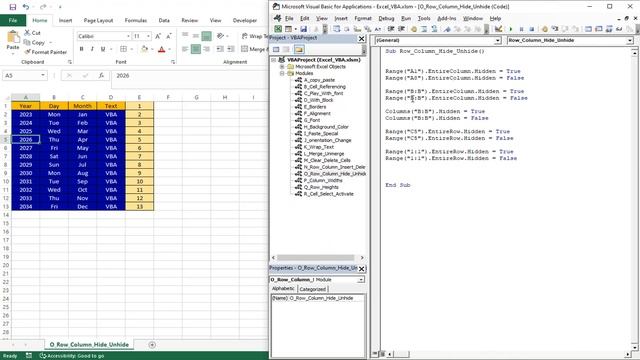Open the Name Box dropdown arrow
Viewport: 640px width, 360px height.
(x=43, y=76)
